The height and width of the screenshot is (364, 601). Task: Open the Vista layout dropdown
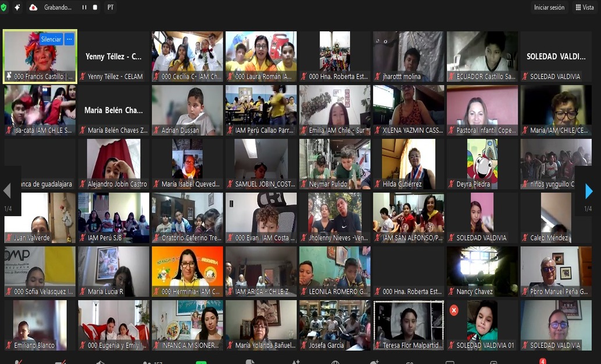tap(585, 8)
